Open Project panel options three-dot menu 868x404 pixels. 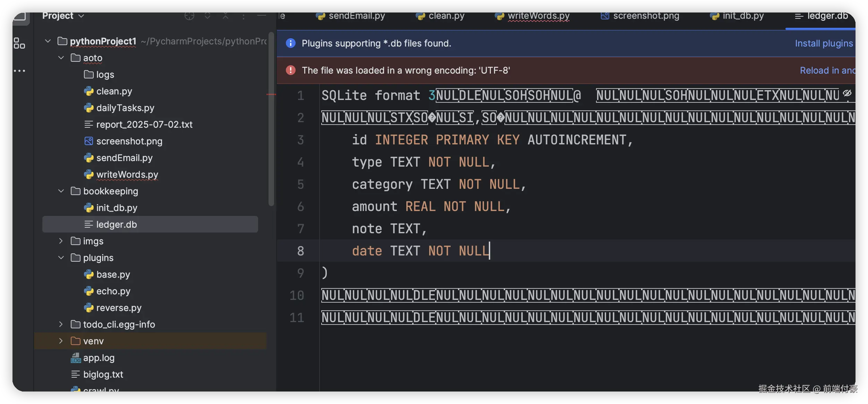tap(244, 16)
